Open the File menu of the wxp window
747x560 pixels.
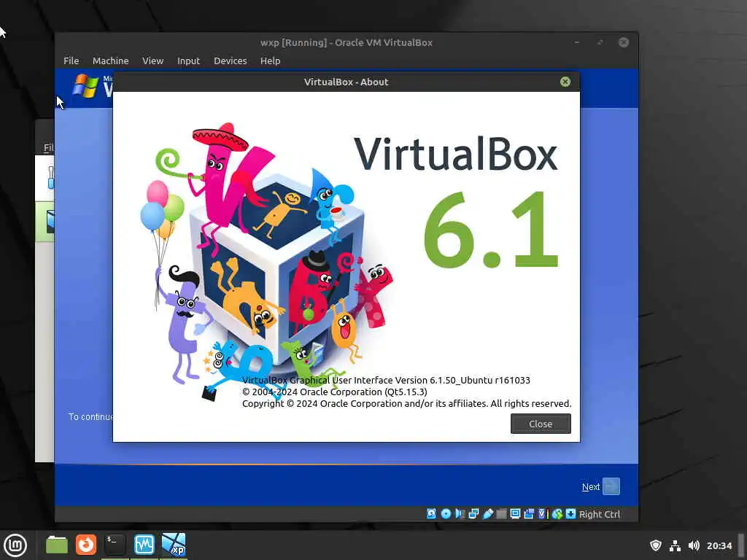(71, 61)
